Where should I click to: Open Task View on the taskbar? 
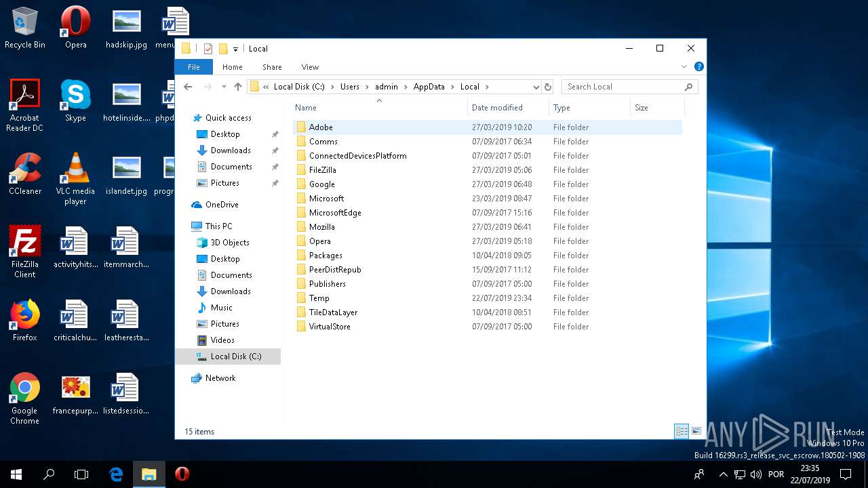[x=81, y=474]
